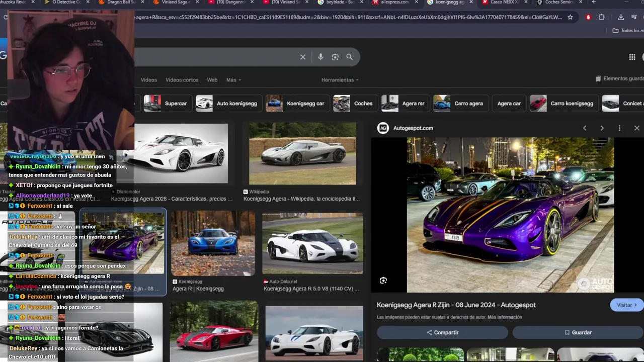Image resolution: width=644 pixels, height=362 pixels.
Task: Close the Vinland Saga tab
Action: (x=197, y=3)
